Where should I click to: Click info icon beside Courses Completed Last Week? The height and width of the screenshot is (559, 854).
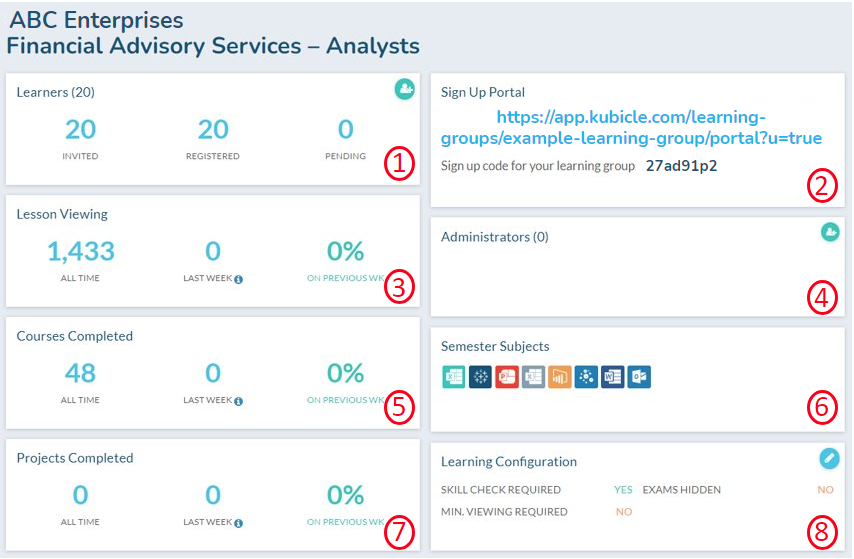pyautogui.click(x=239, y=401)
